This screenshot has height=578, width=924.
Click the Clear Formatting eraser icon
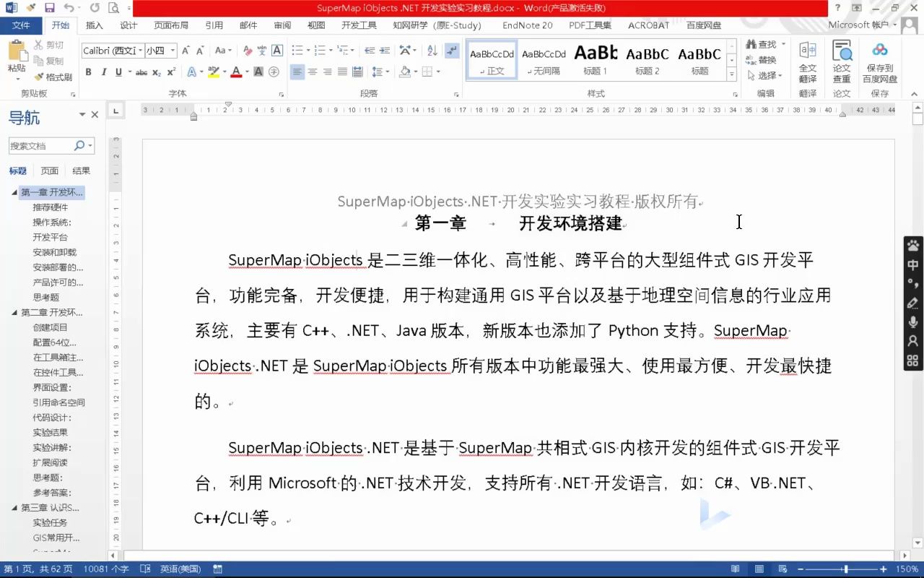[248, 51]
